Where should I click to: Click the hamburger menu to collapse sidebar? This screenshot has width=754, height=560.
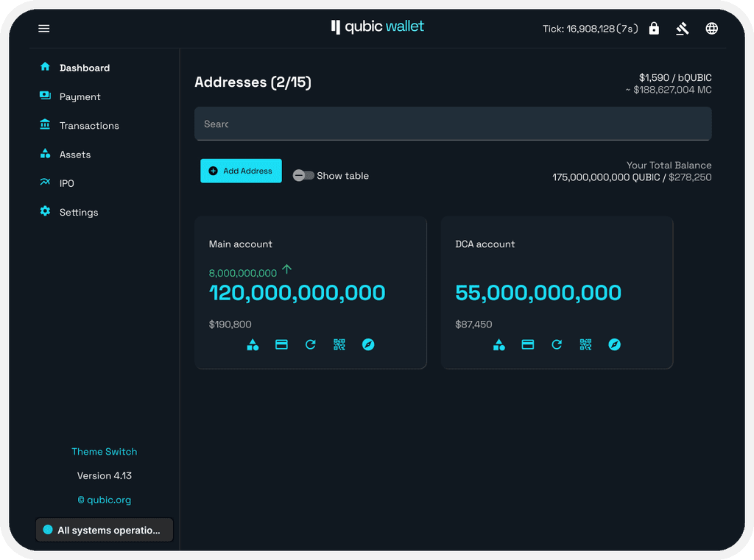click(44, 28)
